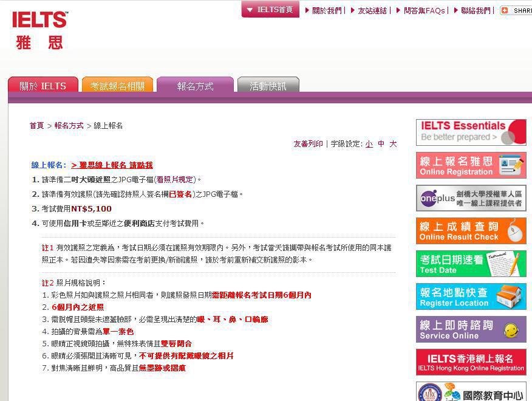Viewport: 532px width, 401px height.
Task: Open the IELTS Essentials banner
Action: (x=471, y=132)
